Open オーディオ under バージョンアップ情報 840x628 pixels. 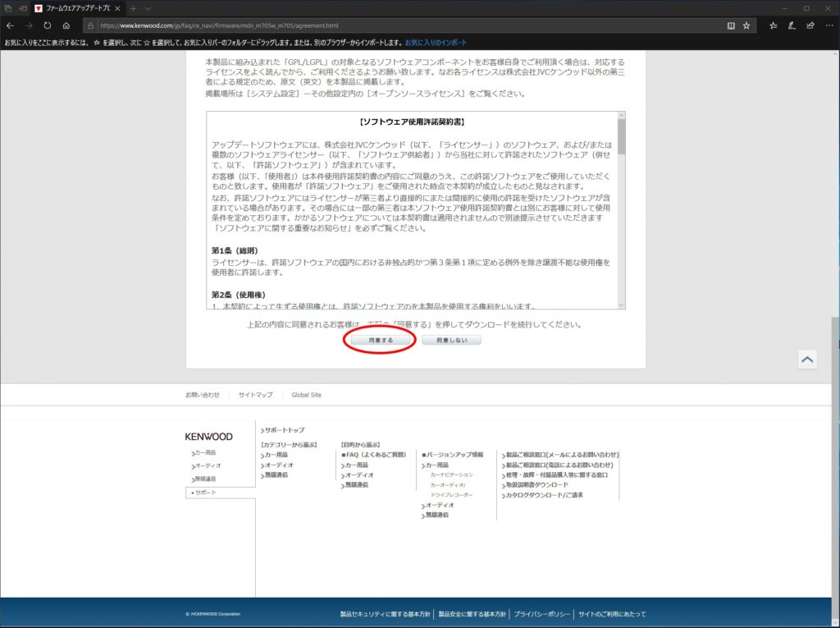[438, 505]
